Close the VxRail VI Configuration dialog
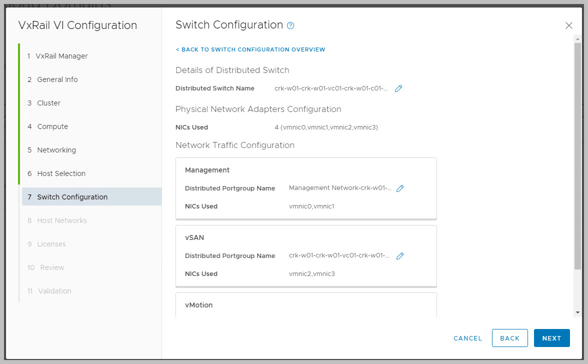Screen dimensions: 588x364 [x=568, y=25]
